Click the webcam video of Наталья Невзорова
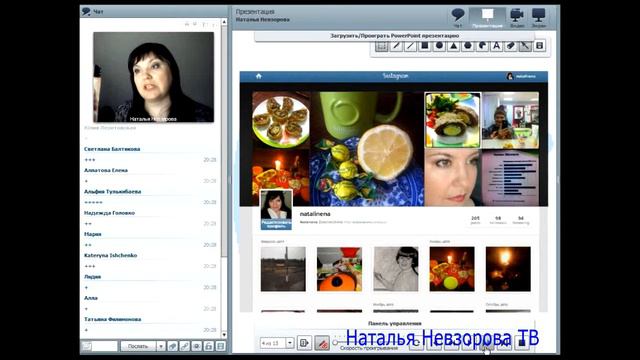Screen dimensions: 640x360 coord(153,77)
